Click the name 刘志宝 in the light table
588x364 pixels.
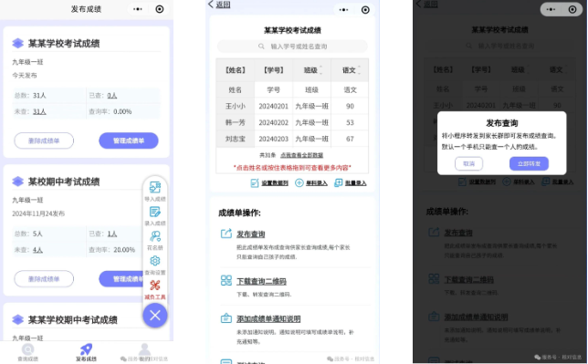236,139
